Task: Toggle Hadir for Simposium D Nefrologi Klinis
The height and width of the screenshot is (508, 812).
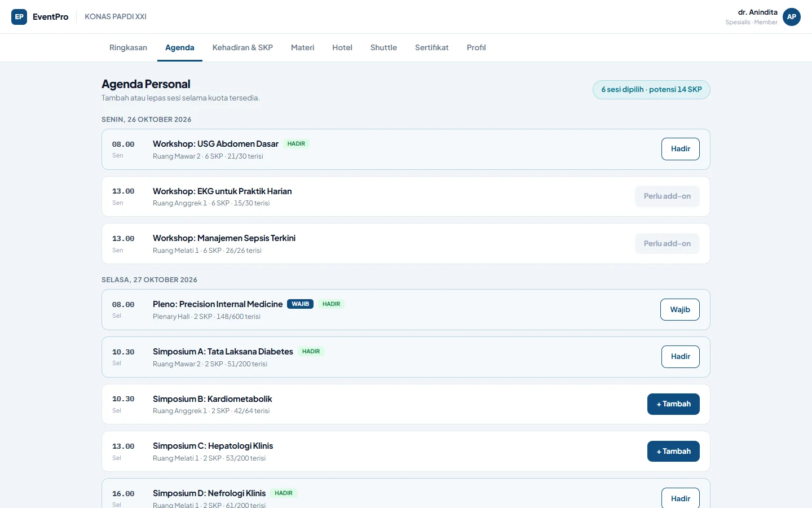Action: (x=681, y=498)
